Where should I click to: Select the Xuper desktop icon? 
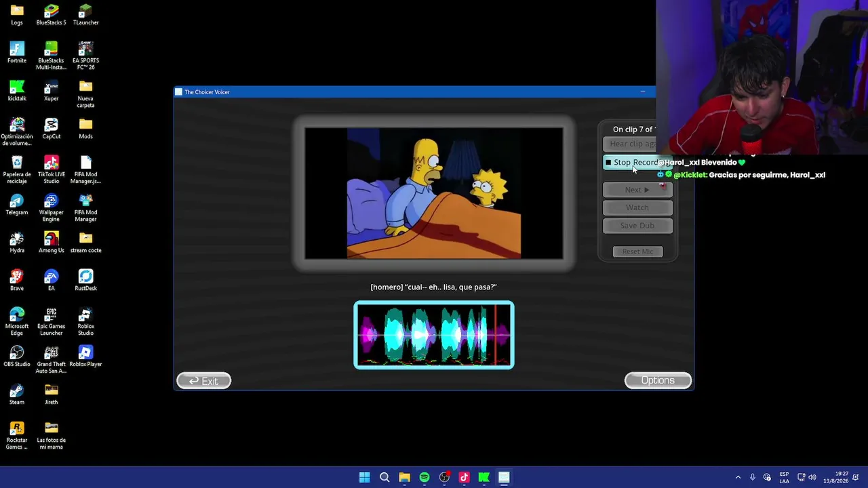pos(51,91)
